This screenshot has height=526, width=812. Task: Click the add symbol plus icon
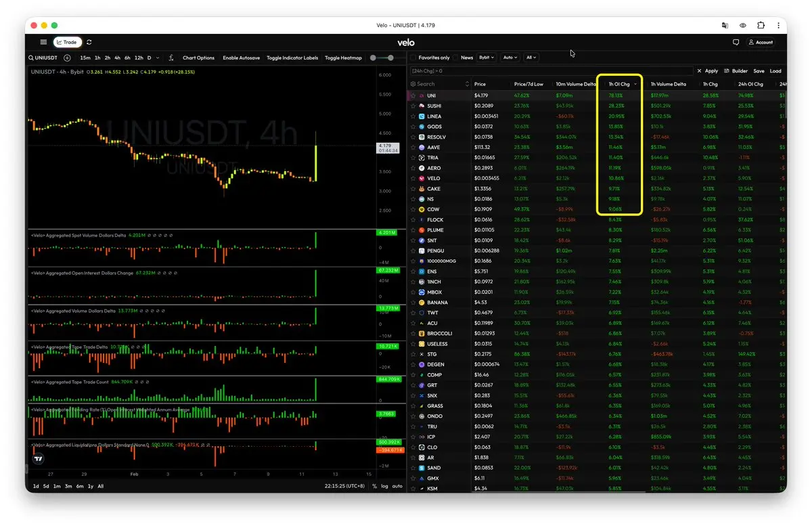click(x=67, y=58)
